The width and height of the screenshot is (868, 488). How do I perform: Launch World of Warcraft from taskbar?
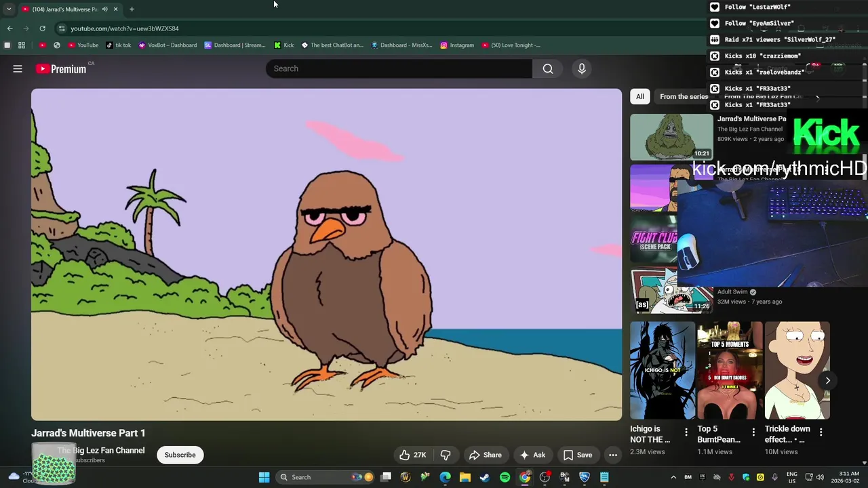click(x=406, y=477)
